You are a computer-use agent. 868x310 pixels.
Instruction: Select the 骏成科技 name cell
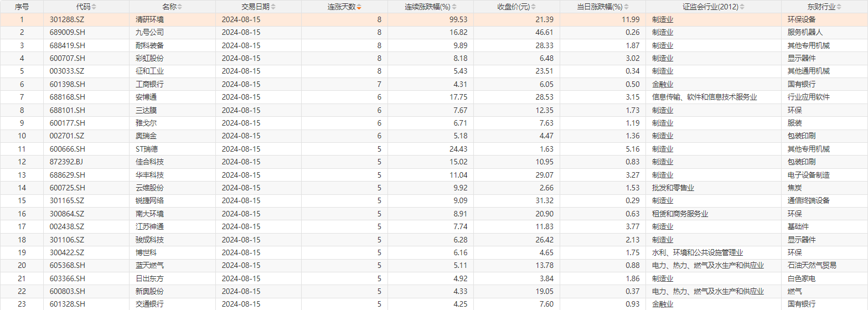pyautogui.click(x=149, y=240)
